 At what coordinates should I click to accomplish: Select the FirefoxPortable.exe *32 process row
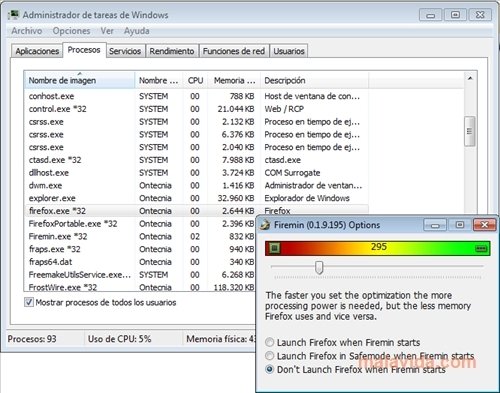pos(140,224)
